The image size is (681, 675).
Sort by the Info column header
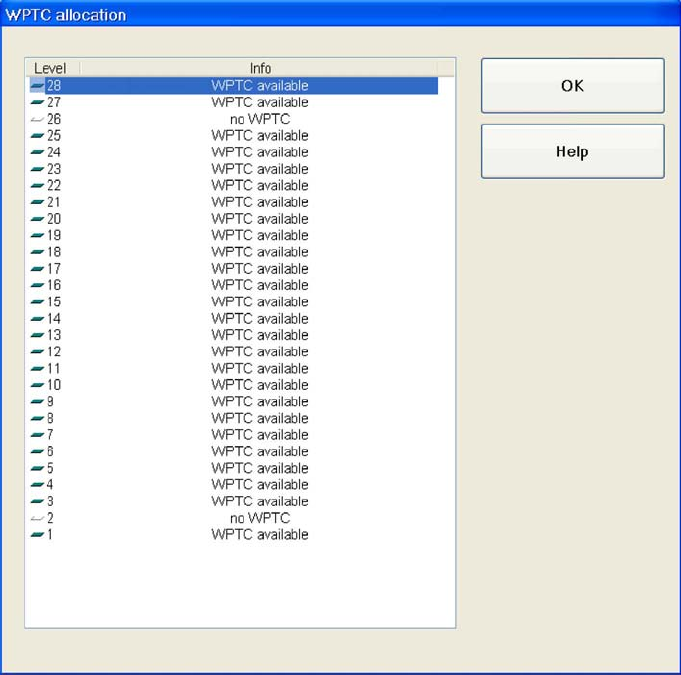coord(260,68)
